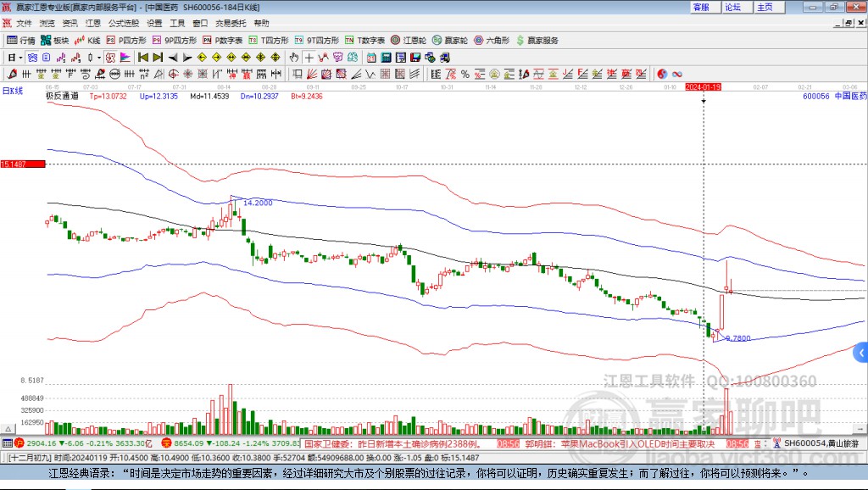Click the red-blue taiji yin-yang icon
Image resolution: width=868 pixels, height=490 pixels.
662,75
